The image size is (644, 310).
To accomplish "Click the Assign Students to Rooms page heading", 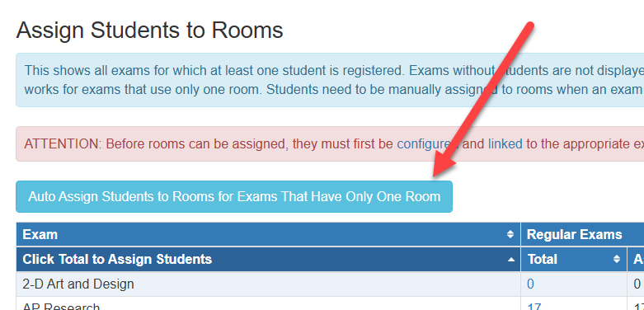I will point(149,30).
